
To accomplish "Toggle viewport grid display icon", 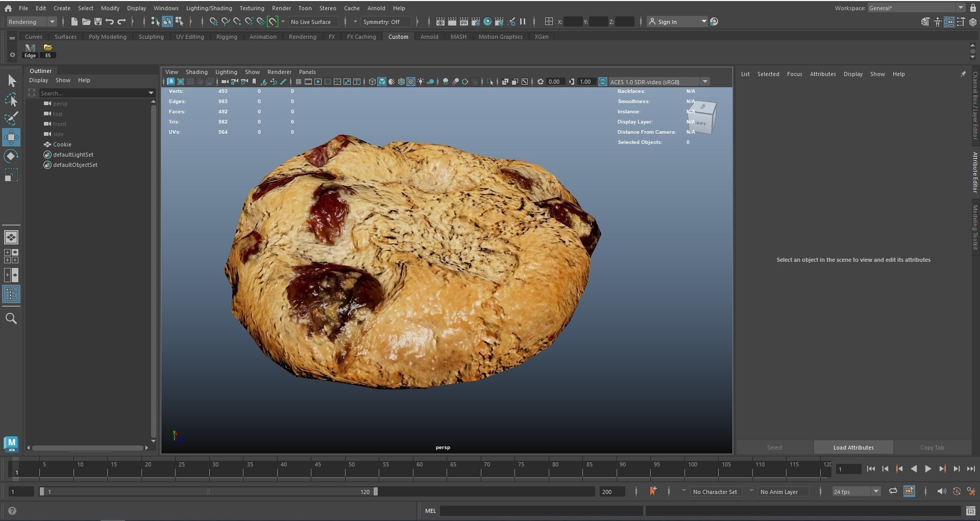I will (x=299, y=82).
